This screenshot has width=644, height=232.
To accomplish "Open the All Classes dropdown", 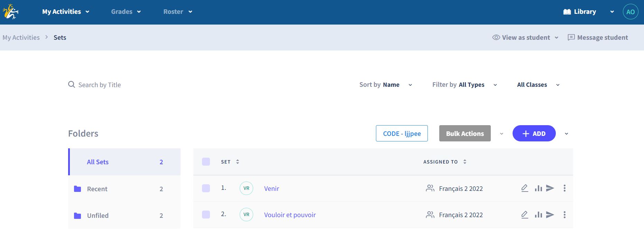I will (538, 85).
